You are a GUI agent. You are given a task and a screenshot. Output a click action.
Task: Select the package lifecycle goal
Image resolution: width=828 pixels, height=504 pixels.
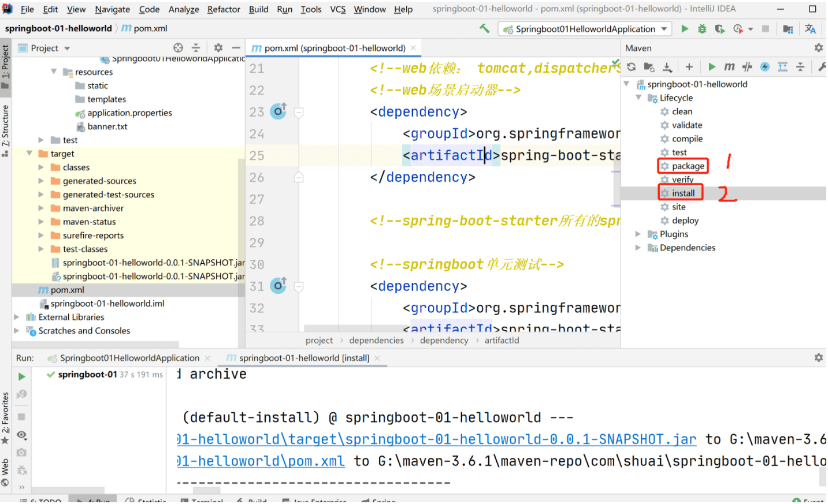[688, 166]
